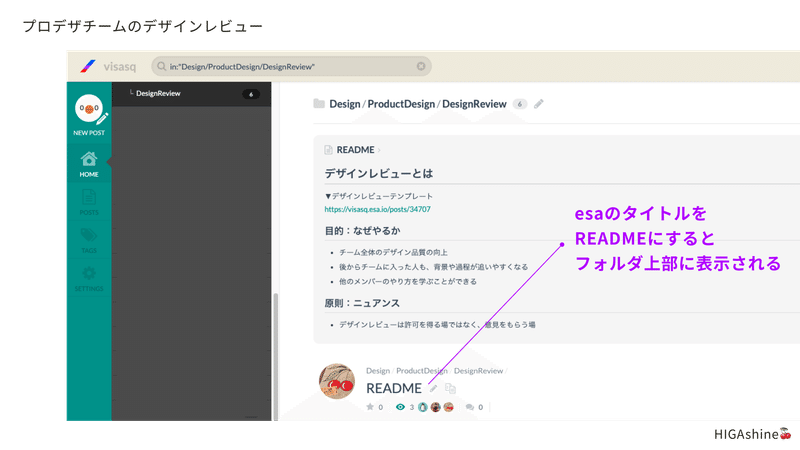Image resolution: width=800 pixels, height=450 pixels.
Task: Click the 目的：なぜやるか heading
Action: coord(362,231)
